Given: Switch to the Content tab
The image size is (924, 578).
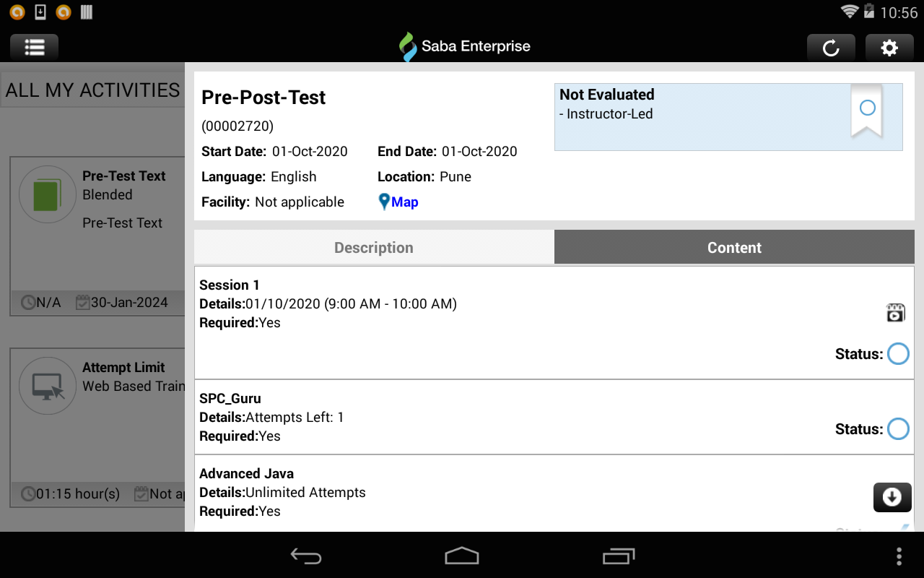Looking at the screenshot, I should click(x=734, y=247).
